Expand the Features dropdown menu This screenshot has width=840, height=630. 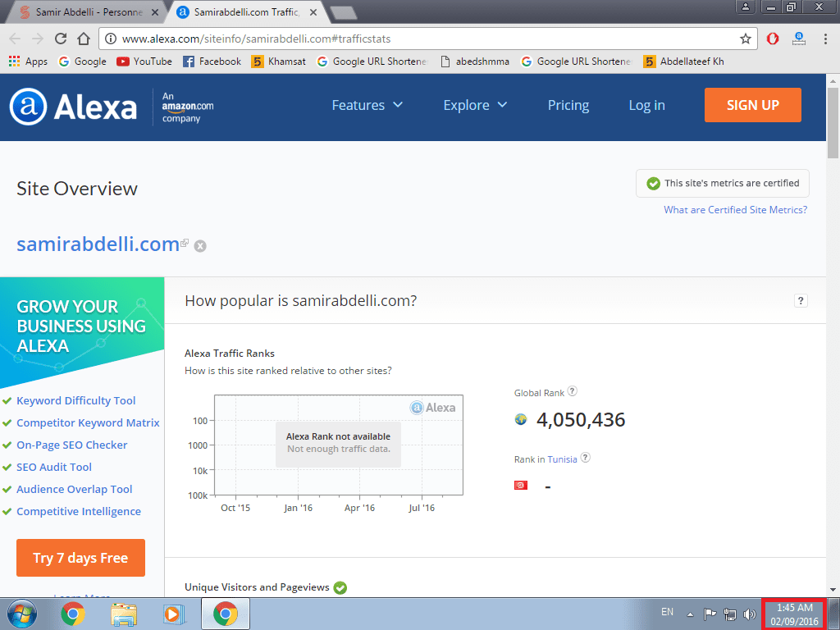click(367, 105)
